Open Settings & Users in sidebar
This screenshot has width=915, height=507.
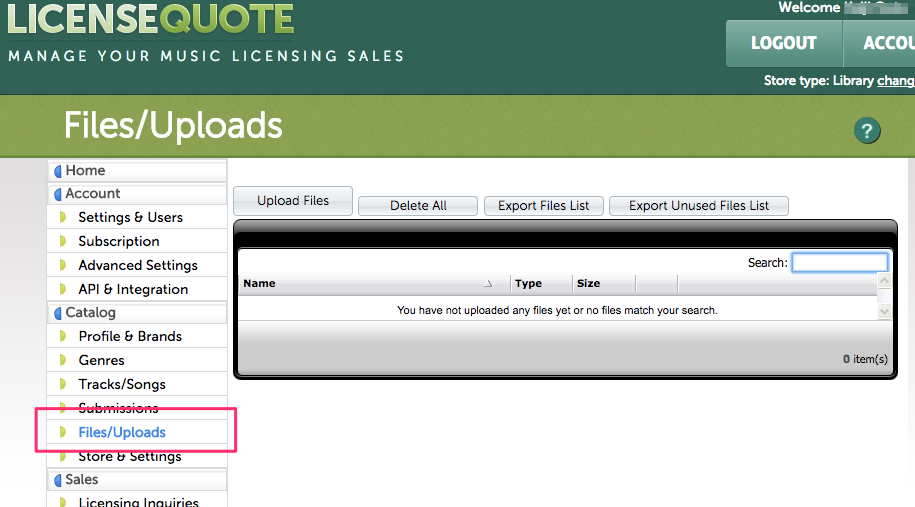pyautogui.click(x=130, y=217)
